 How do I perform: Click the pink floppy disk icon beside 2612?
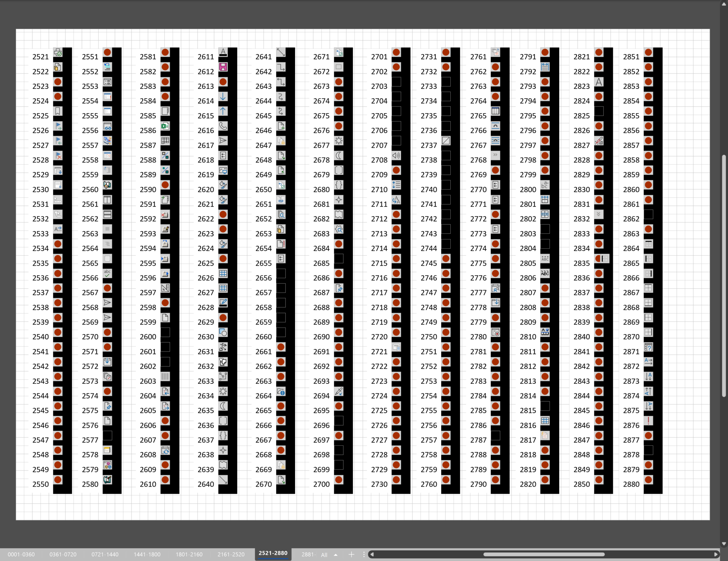pos(223,67)
